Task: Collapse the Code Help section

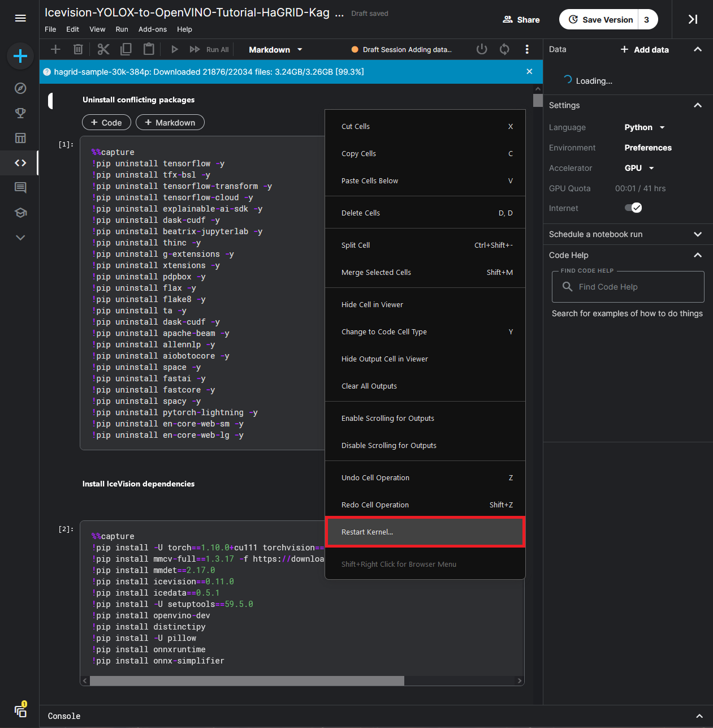Action: (x=698, y=255)
